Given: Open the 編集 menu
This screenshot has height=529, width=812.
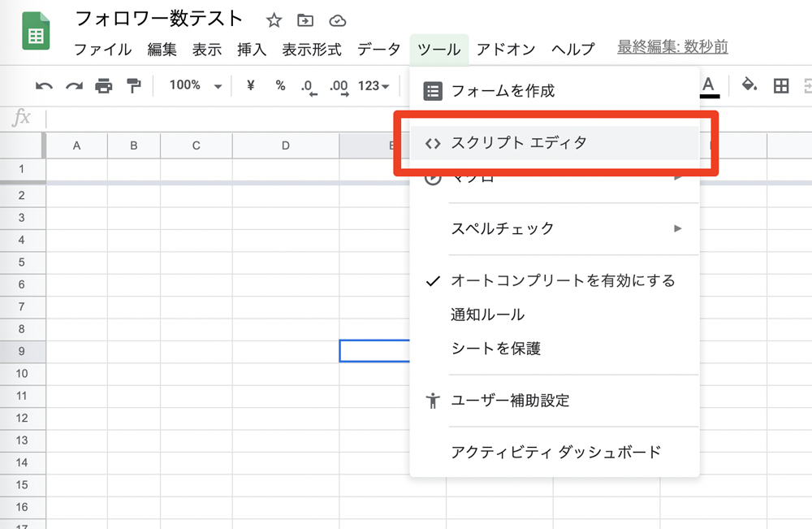Looking at the screenshot, I should coord(162,50).
